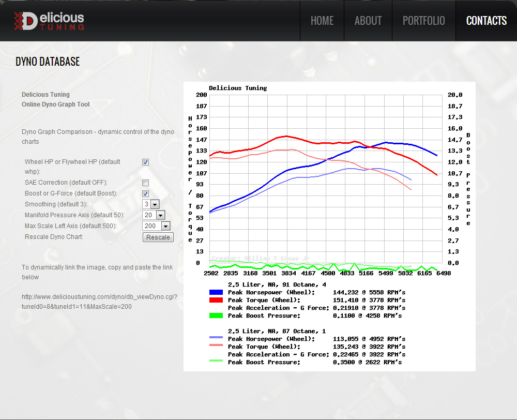517x420 pixels.
Task: Click the 'Online Dyno Graph Tool' text
Action: pos(55,104)
